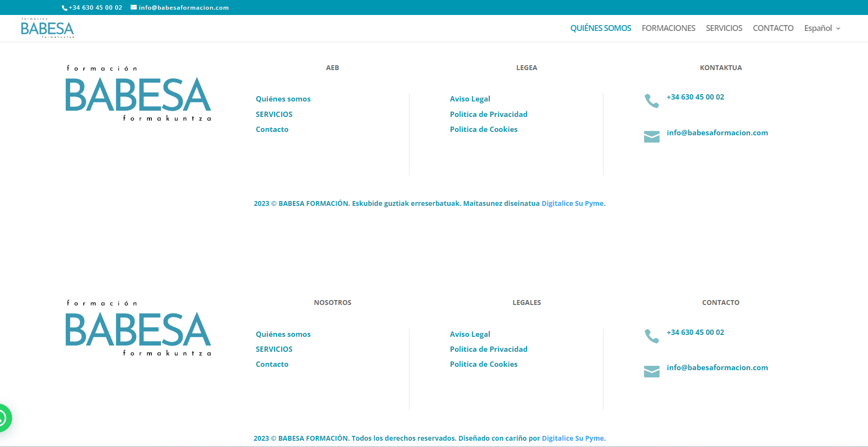This screenshot has width=868, height=447.
Task: Open Politica de Cookies under LEGEA
Action: 484,130
